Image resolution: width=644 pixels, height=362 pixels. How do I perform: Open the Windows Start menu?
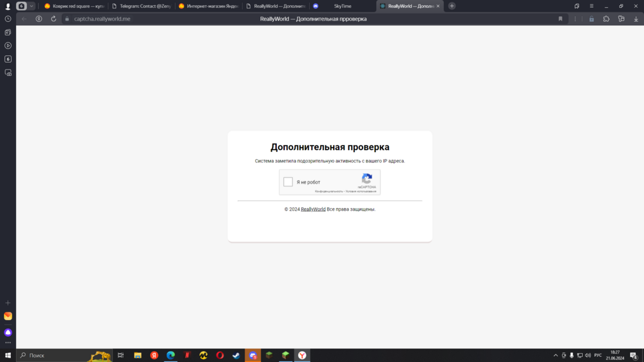(x=8, y=356)
